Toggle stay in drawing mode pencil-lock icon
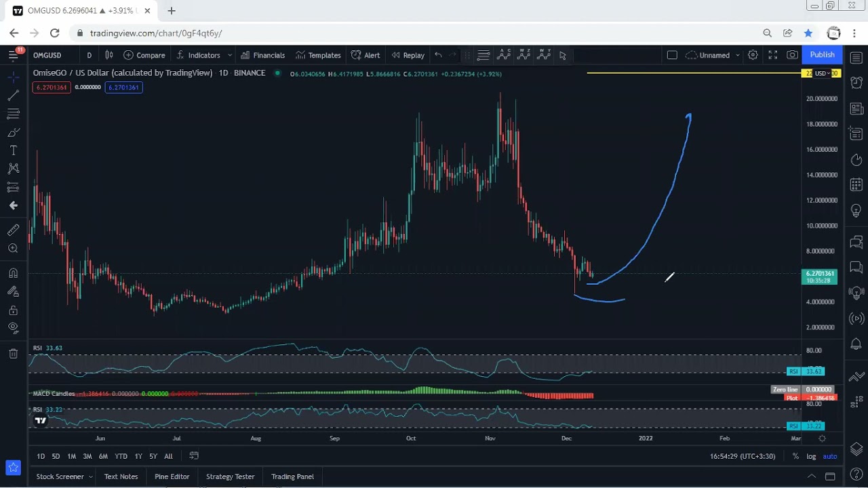The height and width of the screenshot is (488, 868). pos(13,291)
